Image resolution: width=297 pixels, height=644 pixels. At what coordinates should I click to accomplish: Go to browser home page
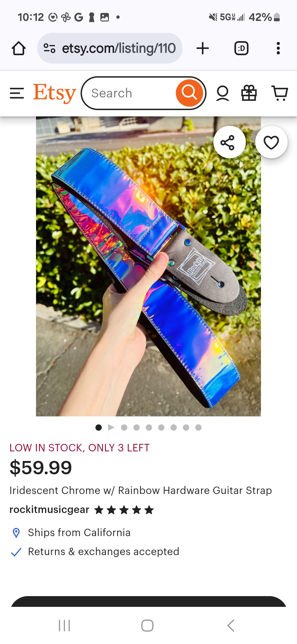coord(19,48)
